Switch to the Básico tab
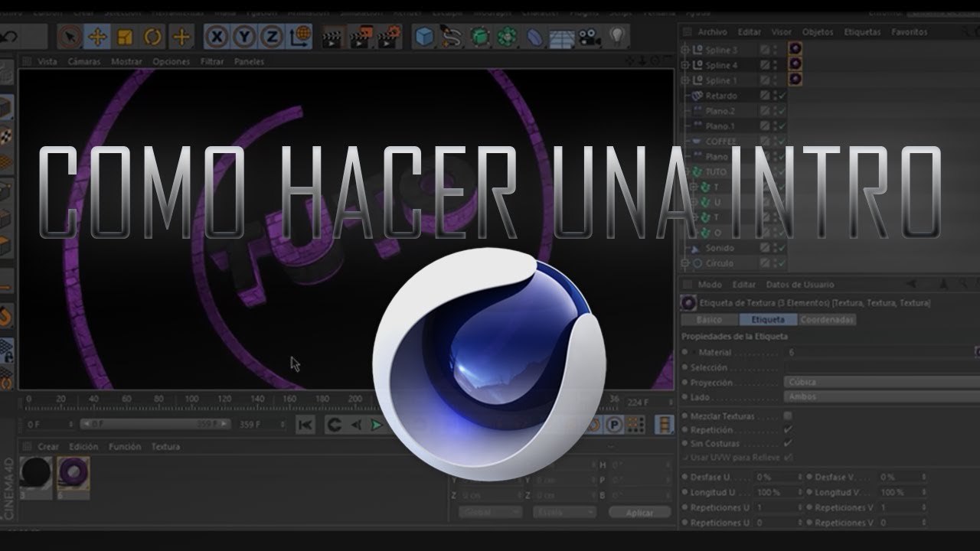Viewport: 980px width, 551px height. pyautogui.click(x=709, y=320)
